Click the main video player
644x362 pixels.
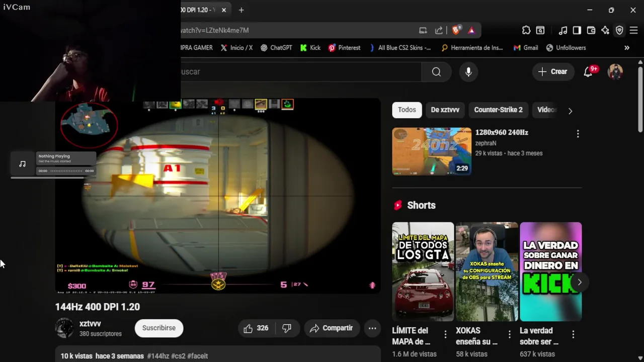(218, 196)
